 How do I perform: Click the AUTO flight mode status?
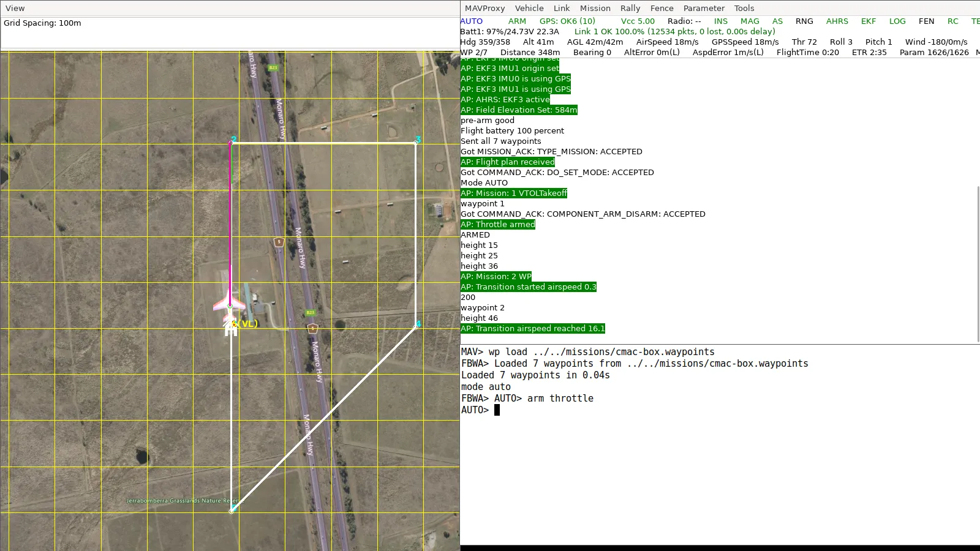(x=472, y=21)
